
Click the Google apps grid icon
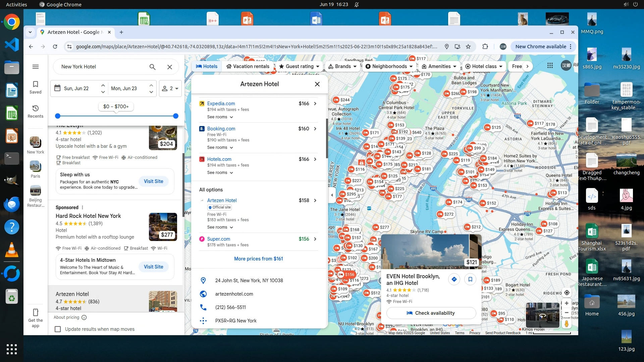[550, 66]
